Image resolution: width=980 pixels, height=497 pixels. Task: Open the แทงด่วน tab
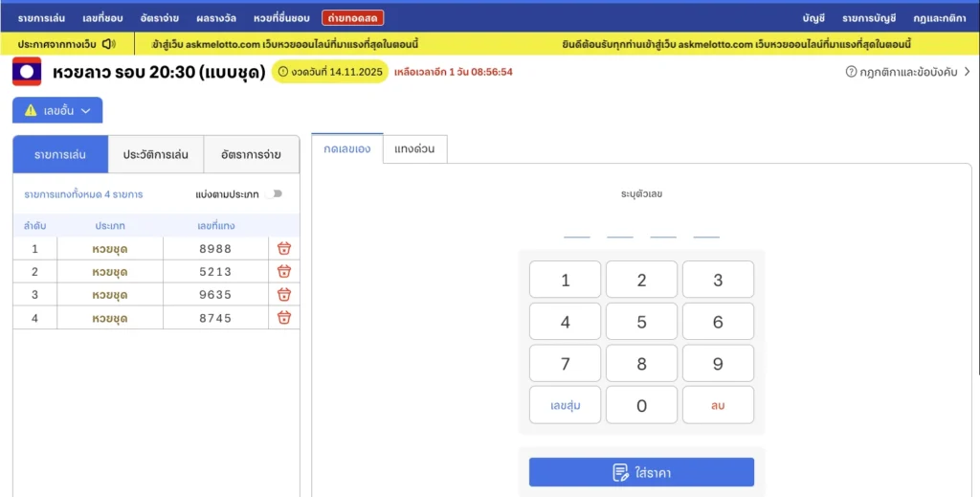414,148
